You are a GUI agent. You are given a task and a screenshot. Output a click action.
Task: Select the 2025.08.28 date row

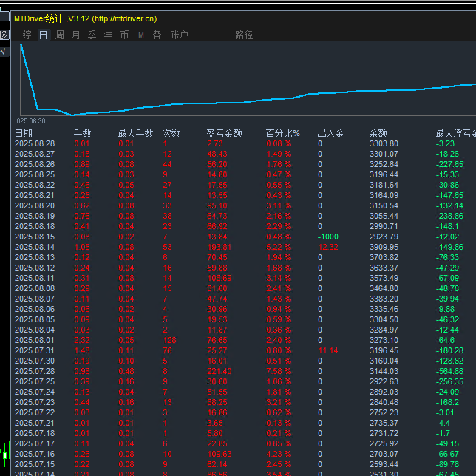(35, 143)
